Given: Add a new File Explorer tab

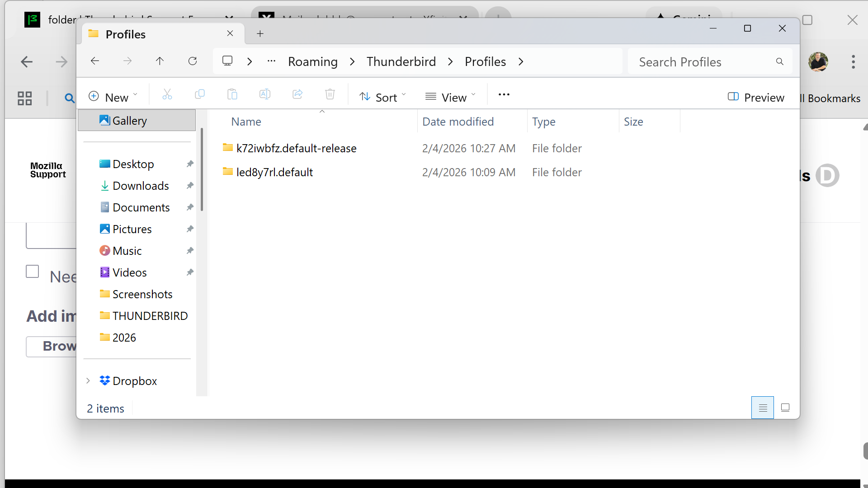Looking at the screenshot, I should [260, 34].
